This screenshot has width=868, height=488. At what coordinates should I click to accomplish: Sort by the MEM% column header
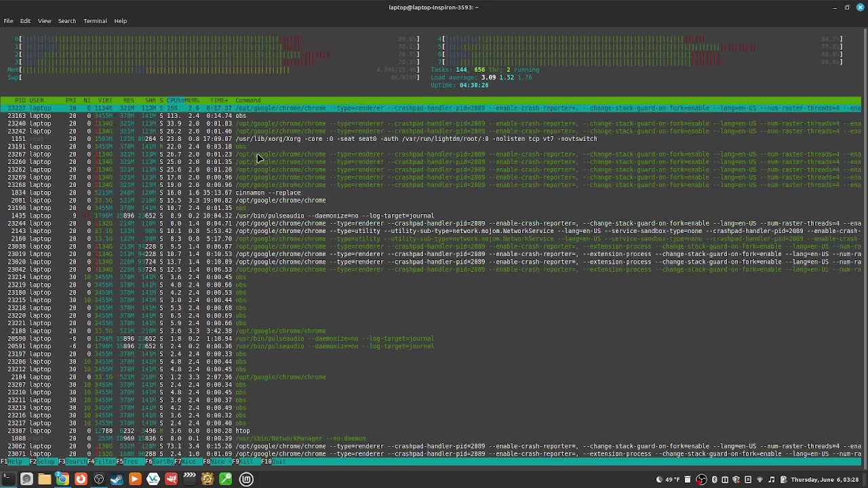tap(192, 100)
